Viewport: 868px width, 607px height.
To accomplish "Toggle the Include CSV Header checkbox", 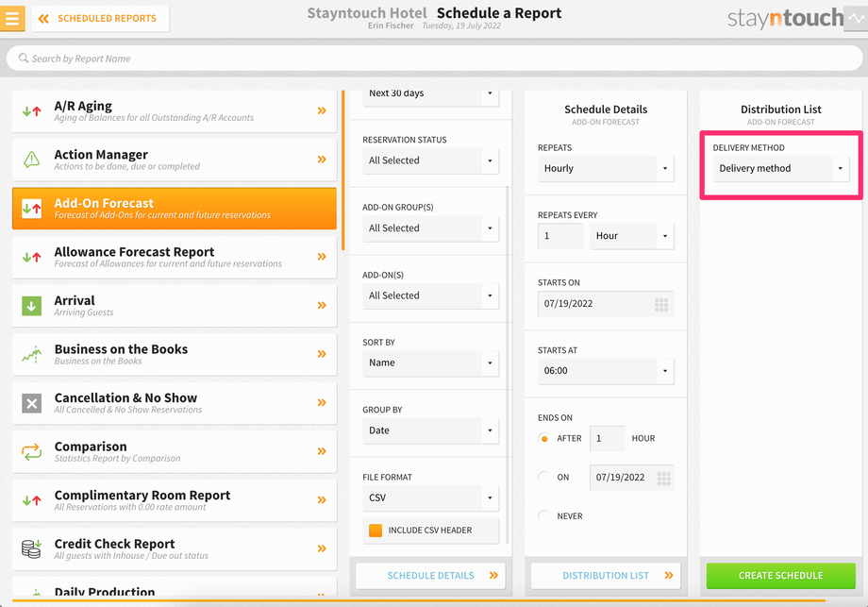I will [376, 531].
